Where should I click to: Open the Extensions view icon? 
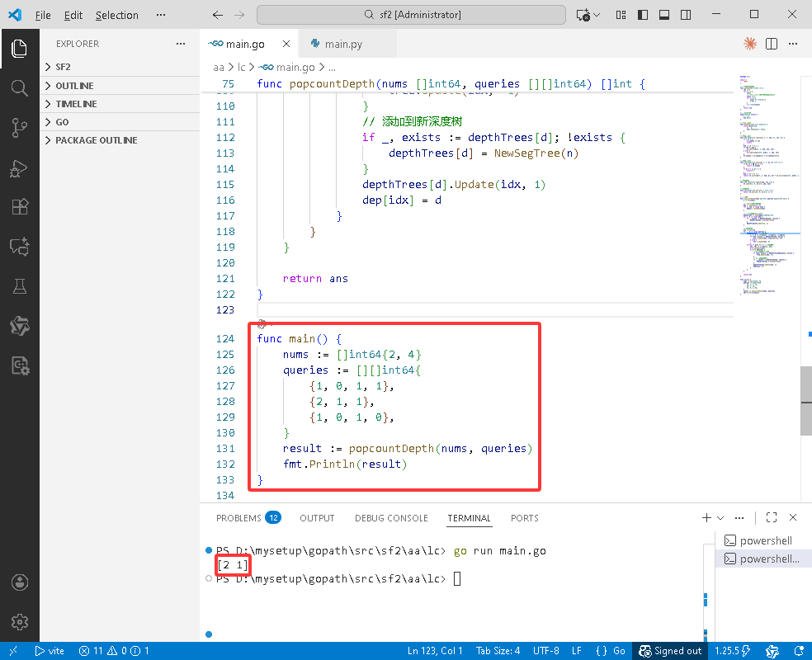(x=19, y=207)
